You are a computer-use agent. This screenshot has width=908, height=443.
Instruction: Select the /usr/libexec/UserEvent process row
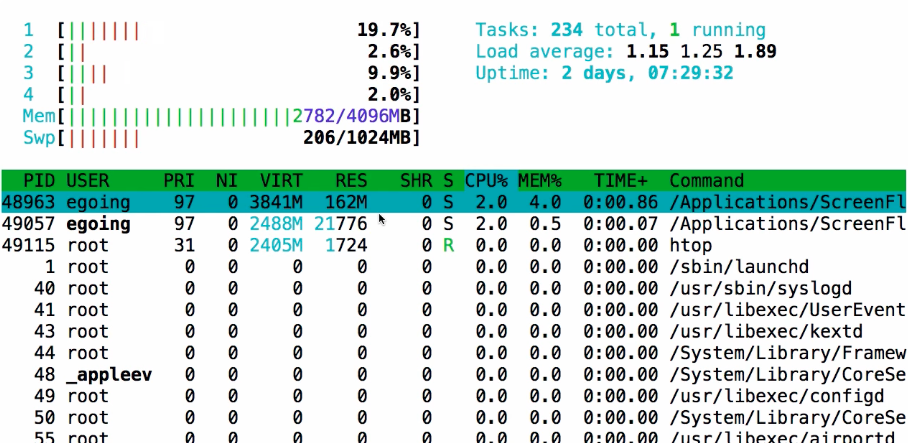(454, 310)
